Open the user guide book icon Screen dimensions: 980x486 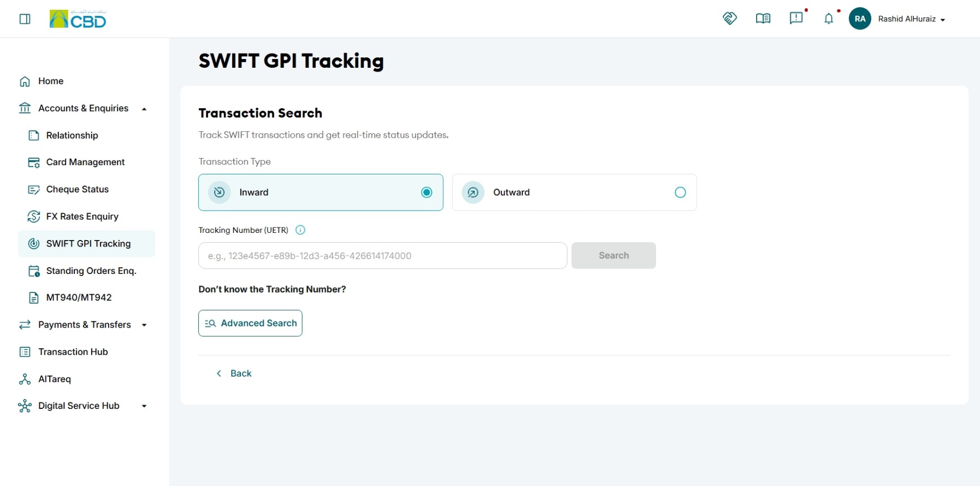pos(763,19)
